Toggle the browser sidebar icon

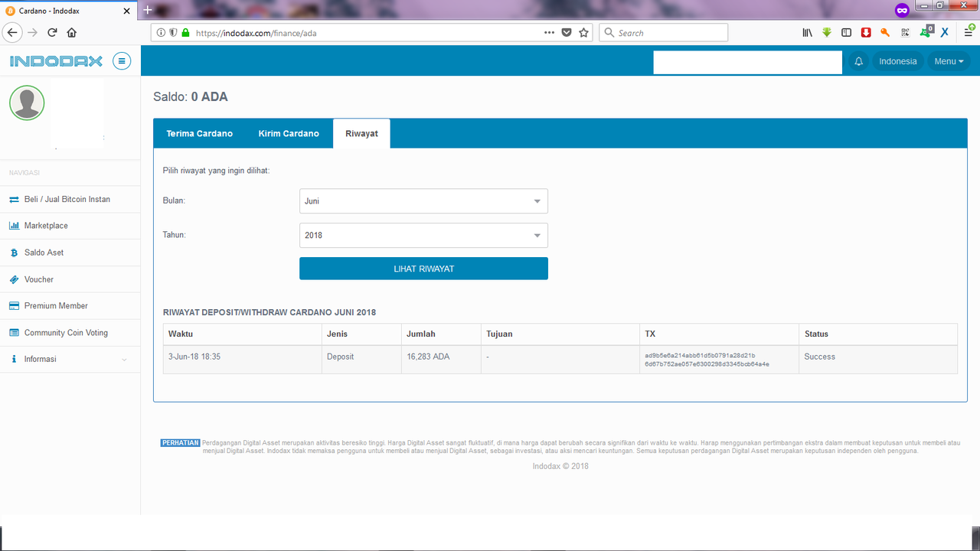[846, 33]
